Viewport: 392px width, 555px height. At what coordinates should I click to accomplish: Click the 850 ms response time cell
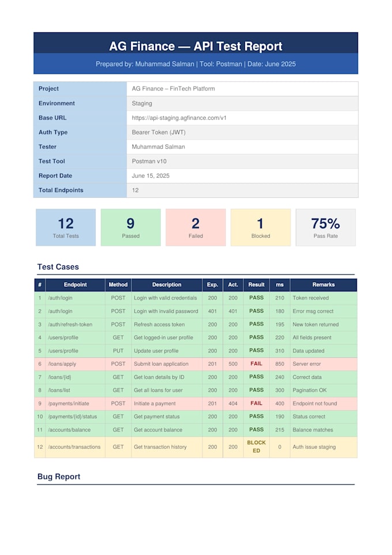pyautogui.click(x=280, y=364)
